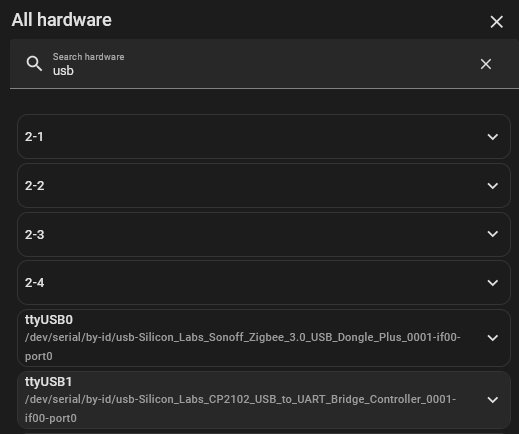Select the 2-2 hardware row title
Viewport: 519px width, 434px height.
34,186
